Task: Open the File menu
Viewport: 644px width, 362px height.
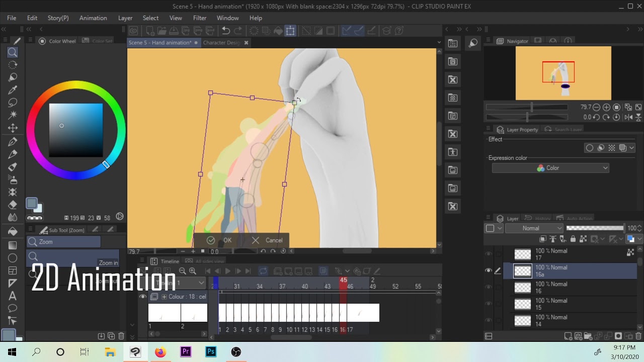Action: tap(12, 18)
